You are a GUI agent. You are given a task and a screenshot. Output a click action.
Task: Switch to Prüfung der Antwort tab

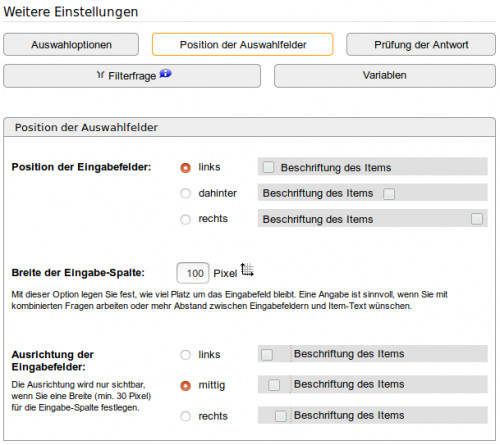click(421, 44)
